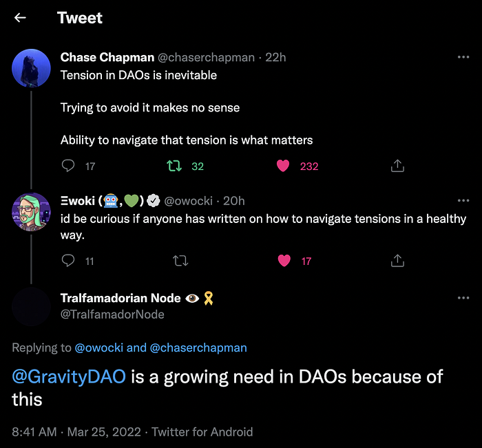Viewport: 482px width, 448px height.
Task: Open @owocki link in Replying to line
Action: (99, 348)
